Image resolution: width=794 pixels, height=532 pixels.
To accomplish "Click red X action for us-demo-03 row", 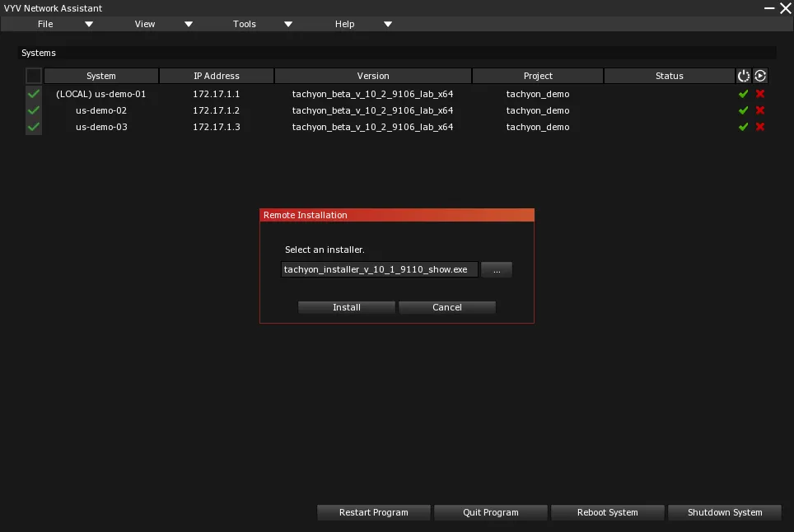I will (760, 127).
